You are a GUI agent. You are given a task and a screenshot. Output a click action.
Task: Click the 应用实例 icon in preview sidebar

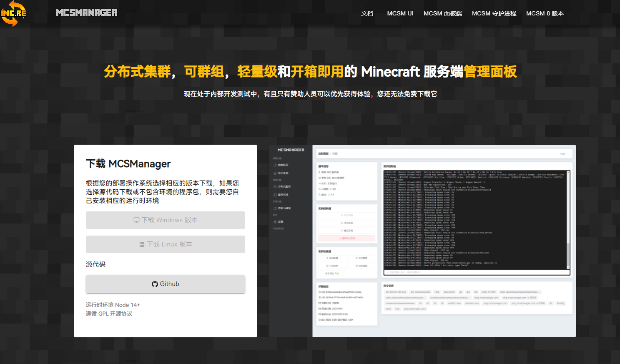pos(275,173)
